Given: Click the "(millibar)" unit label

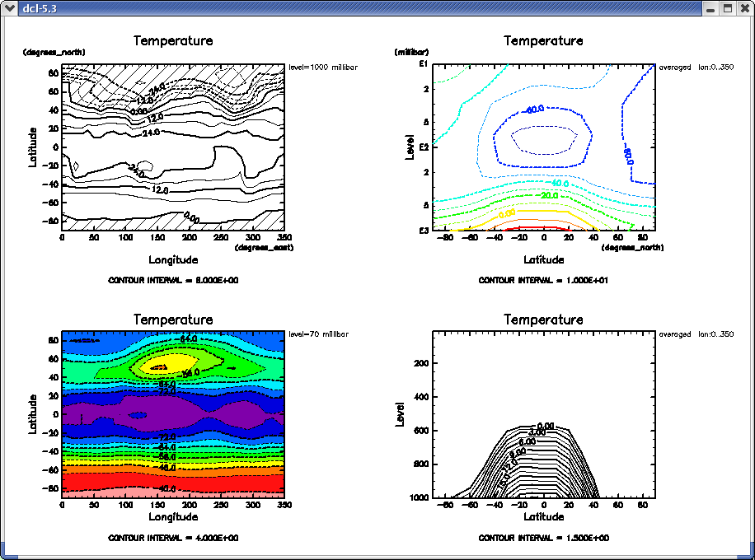Looking at the screenshot, I should 411,52.
